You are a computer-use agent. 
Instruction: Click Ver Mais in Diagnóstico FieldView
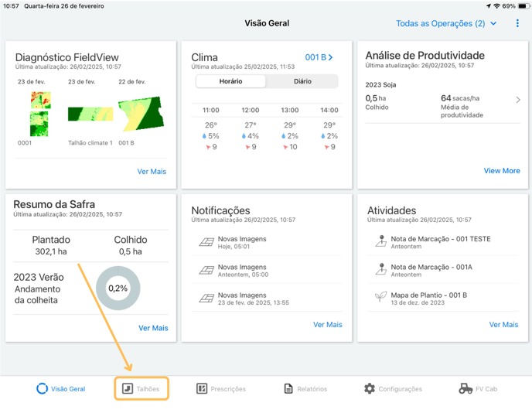(x=152, y=172)
